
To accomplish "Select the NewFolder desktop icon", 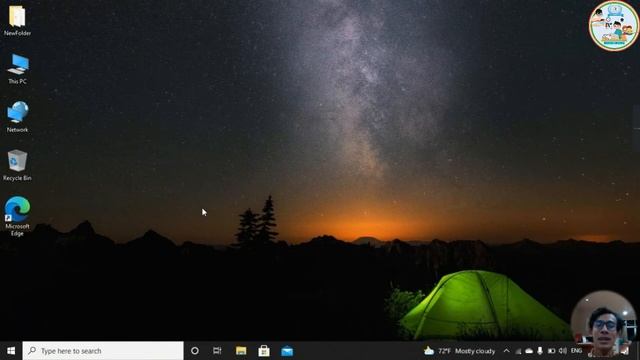I will coord(17,20).
